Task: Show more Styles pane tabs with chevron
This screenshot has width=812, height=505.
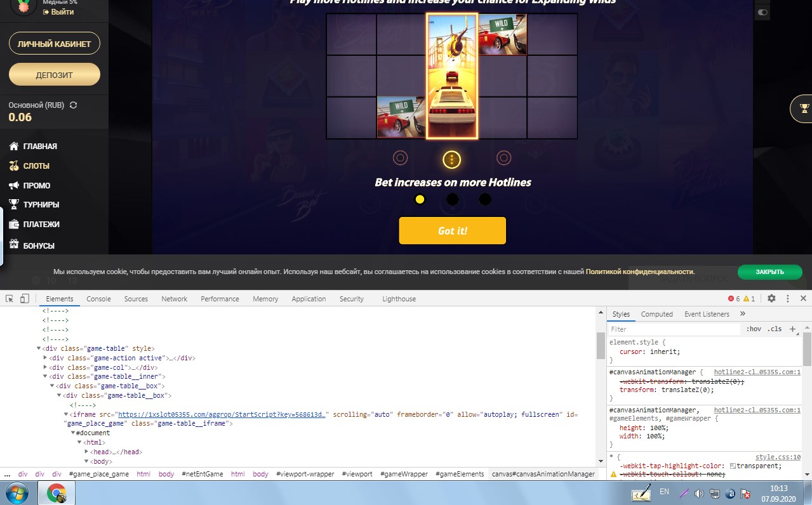Action: point(743,313)
